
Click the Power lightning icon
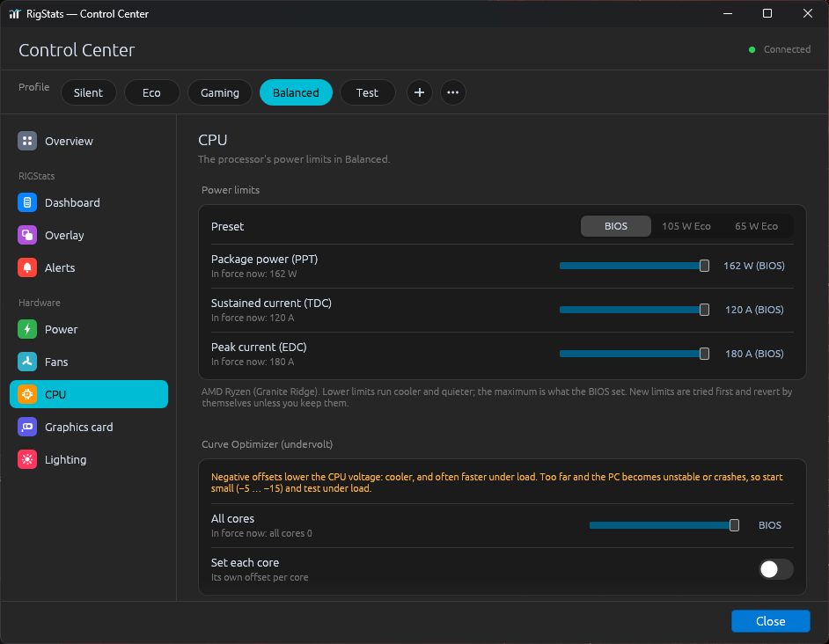click(27, 329)
